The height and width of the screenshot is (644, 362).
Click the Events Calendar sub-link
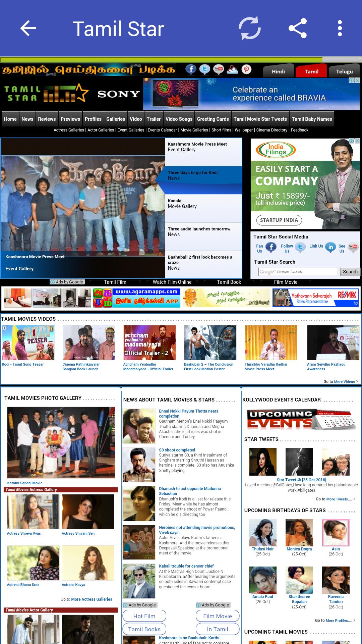point(162,130)
